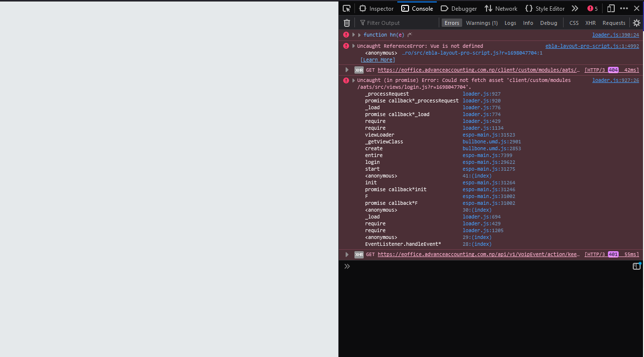Open espo-main.js:31523 in viewLoader stack frame
The width and height of the screenshot is (644, 357).
point(488,135)
